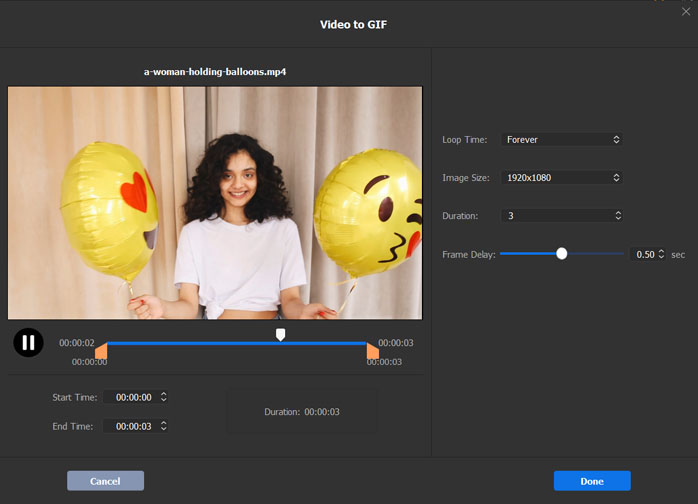Select the right orange trim handle

pos(372,351)
